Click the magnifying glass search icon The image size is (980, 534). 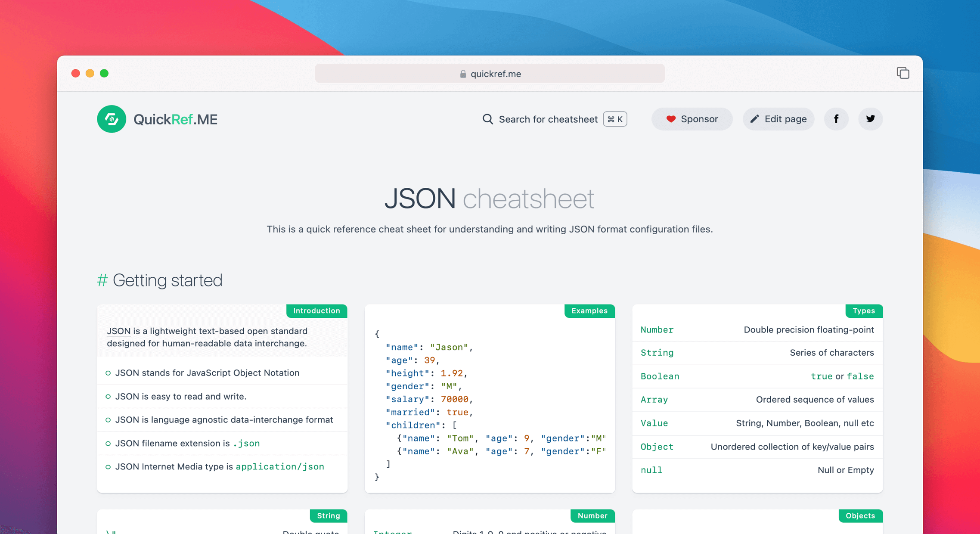point(487,119)
